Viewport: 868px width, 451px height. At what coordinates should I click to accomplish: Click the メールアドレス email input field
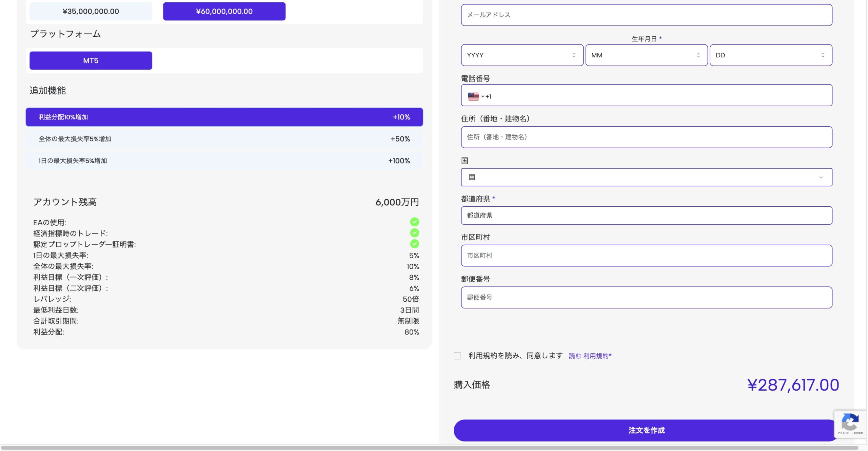tap(646, 15)
